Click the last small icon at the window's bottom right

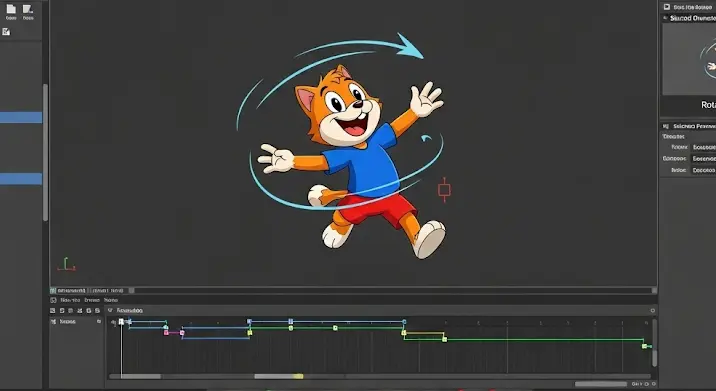click(x=653, y=384)
